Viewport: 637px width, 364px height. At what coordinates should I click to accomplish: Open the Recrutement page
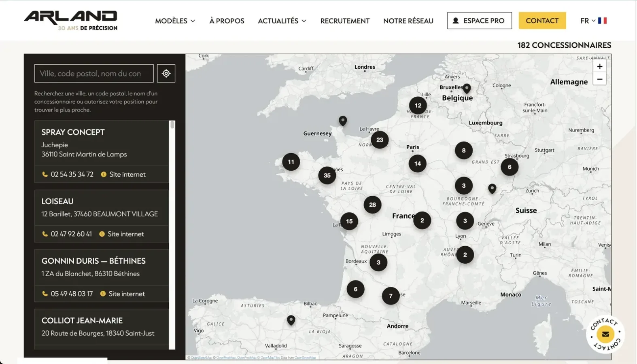345,21
